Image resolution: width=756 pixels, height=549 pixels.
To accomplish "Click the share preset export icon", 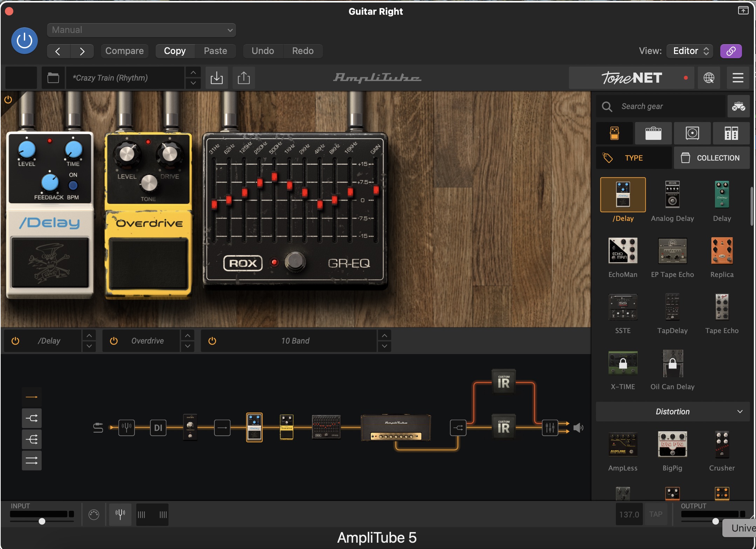I will pyautogui.click(x=244, y=77).
